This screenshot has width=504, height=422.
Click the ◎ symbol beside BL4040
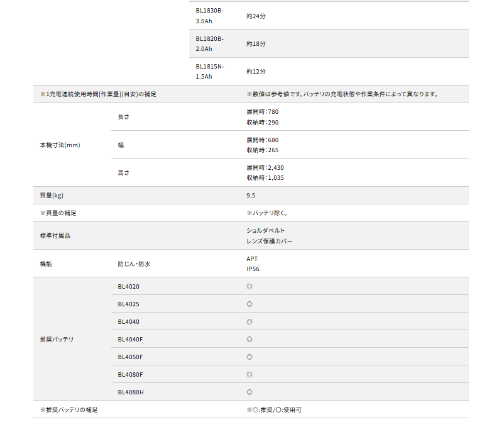(x=249, y=322)
